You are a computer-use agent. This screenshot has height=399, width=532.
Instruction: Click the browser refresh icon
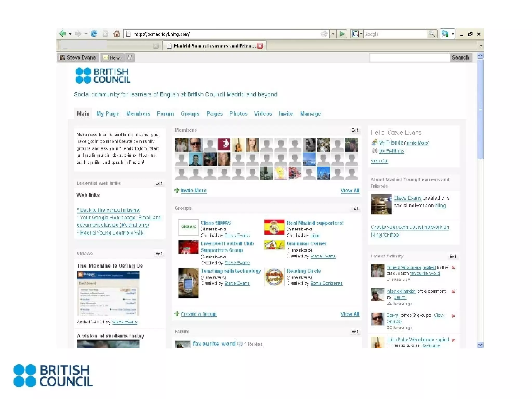pos(94,34)
